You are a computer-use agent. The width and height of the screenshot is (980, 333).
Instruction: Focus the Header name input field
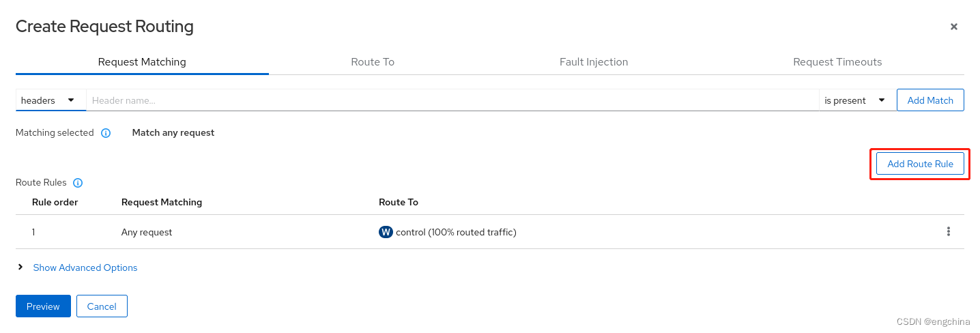click(x=450, y=100)
